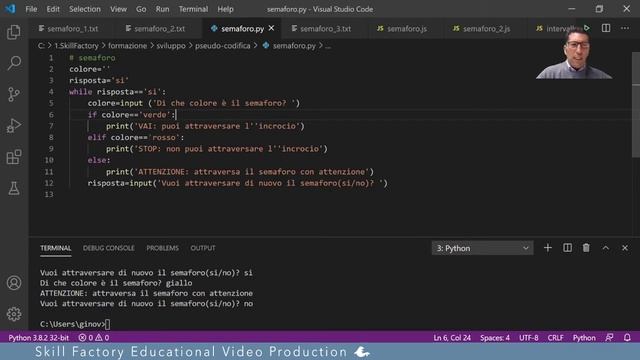Open the Go menu
This screenshot has width=640, height=360.
[141, 9]
